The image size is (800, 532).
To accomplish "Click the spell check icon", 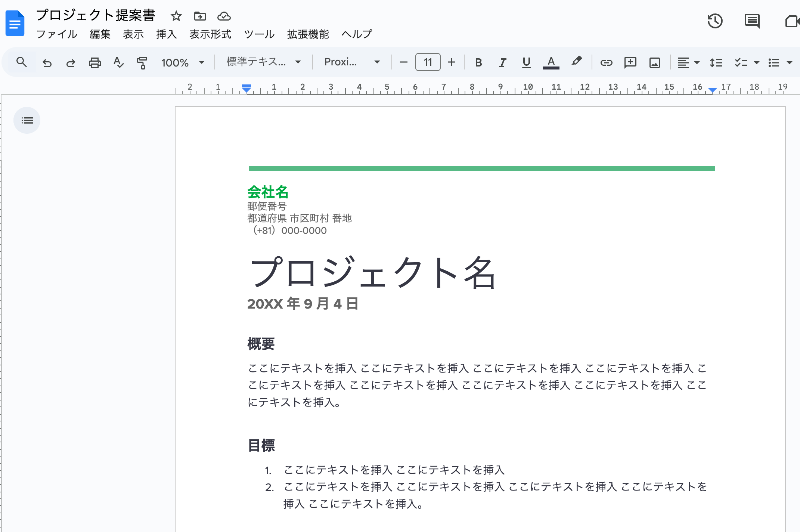I will click(118, 62).
